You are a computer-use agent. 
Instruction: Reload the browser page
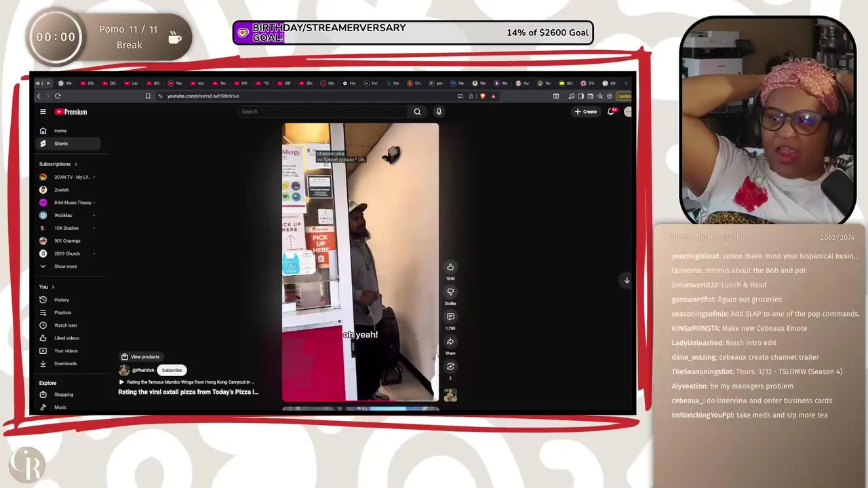58,96
